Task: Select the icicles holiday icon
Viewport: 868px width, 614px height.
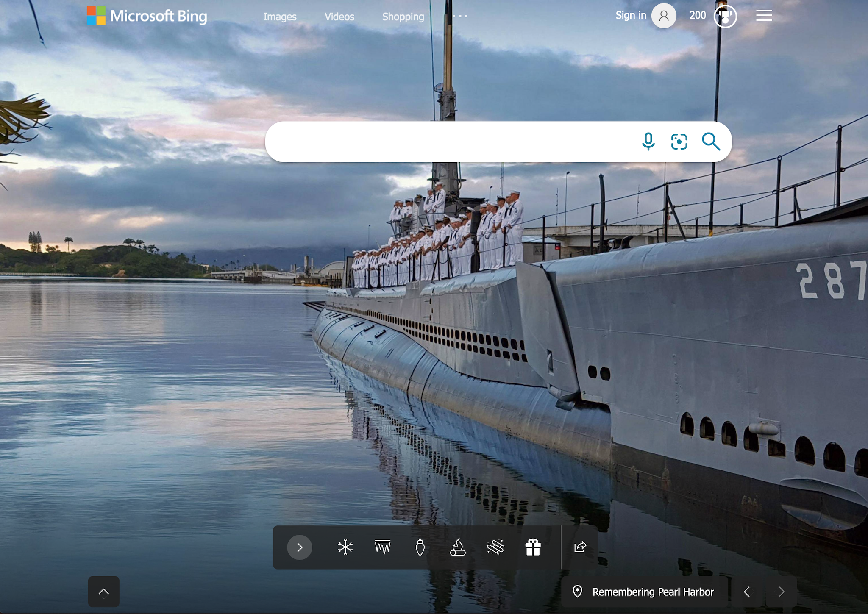Action: coord(383,547)
